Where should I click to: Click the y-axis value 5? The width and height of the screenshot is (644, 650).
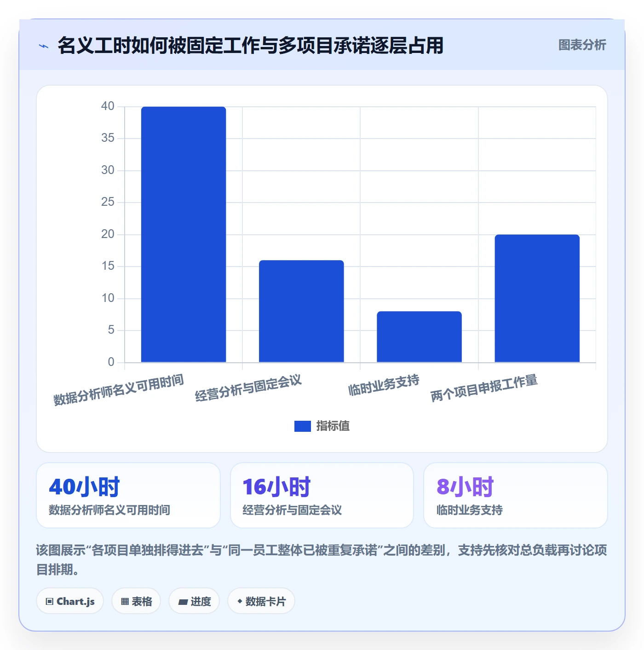tap(111, 330)
